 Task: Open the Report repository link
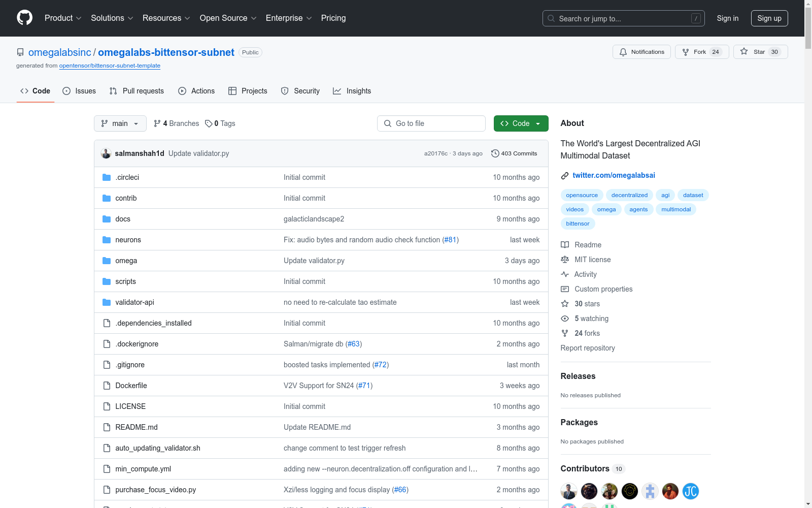tap(588, 348)
